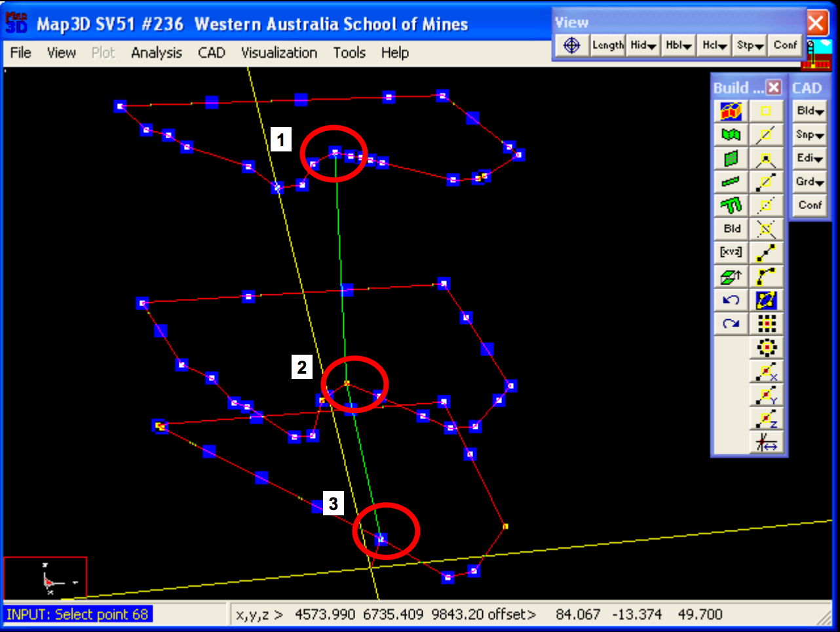The width and height of the screenshot is (840, 632).
Task: Click the y coordinate value 6735.409
Action: pos(393,614)
